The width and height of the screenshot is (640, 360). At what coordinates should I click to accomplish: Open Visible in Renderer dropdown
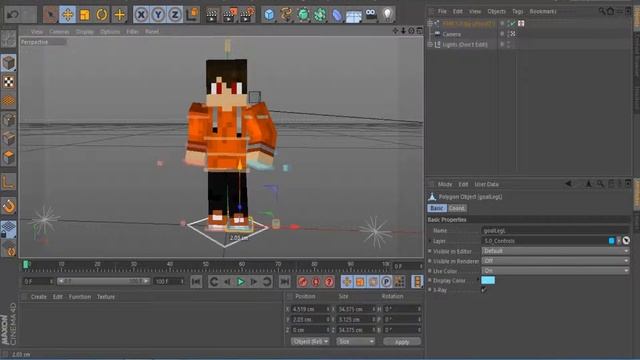pos(555,261)
